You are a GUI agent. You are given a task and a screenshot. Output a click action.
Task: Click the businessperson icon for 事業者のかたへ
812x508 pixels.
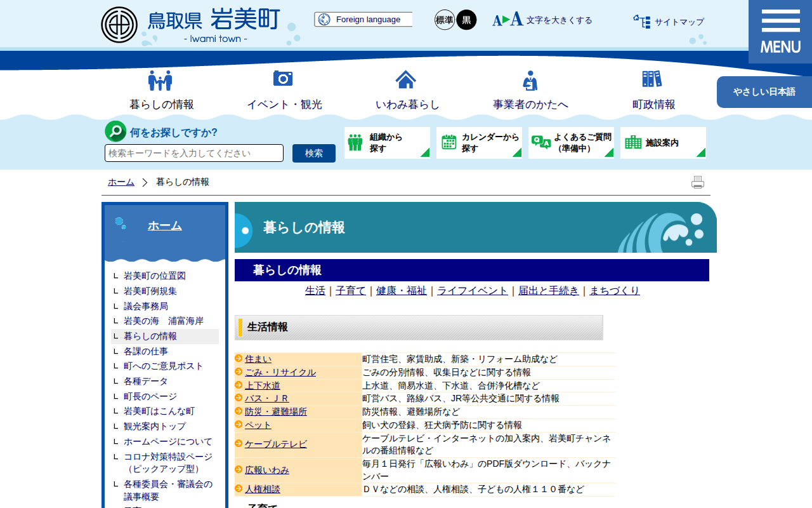pyautogui.click(x=530, y=81)
